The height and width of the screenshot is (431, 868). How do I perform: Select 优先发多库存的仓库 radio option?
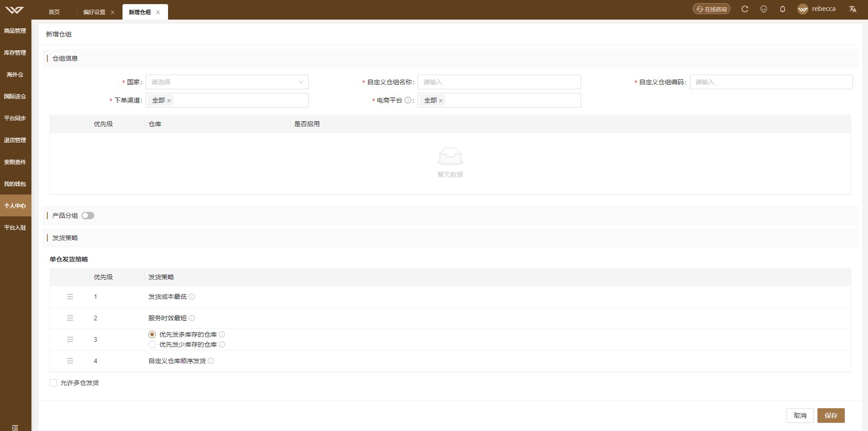pyautogui.click(x=152, y=334)
